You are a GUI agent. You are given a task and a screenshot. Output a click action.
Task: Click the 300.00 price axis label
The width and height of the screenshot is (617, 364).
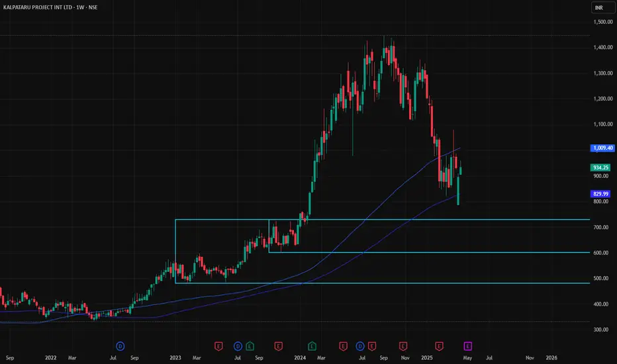click(601, 330)
